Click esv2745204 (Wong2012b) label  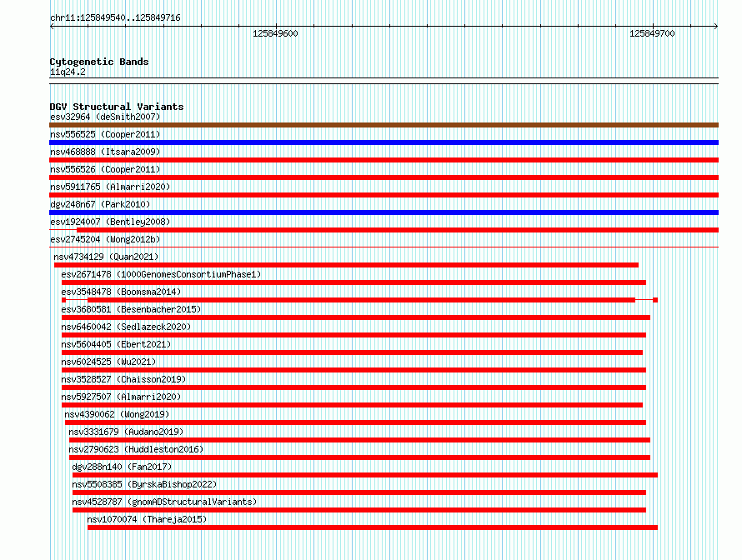coord(105,239)
